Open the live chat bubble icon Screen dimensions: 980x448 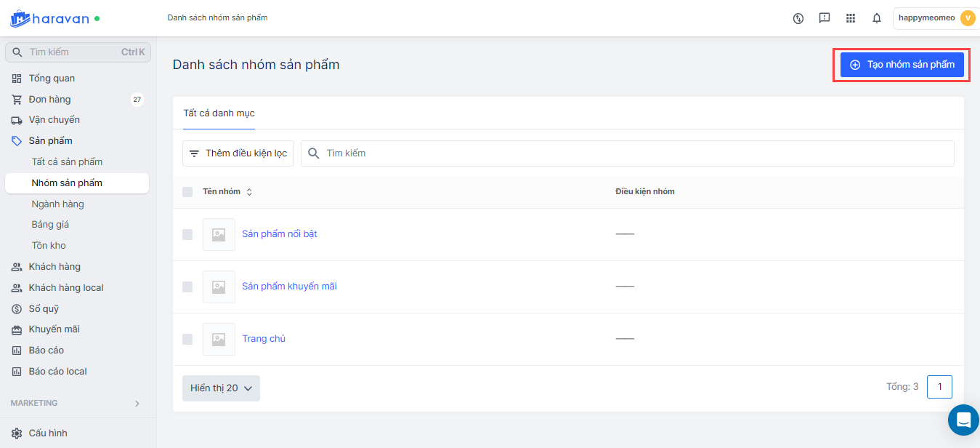[963, 420]
